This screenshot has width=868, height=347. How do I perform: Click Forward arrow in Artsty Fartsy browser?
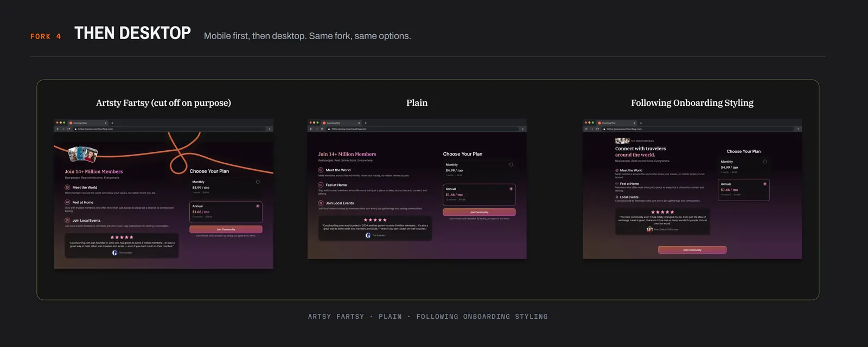click(x=63, y=129)
